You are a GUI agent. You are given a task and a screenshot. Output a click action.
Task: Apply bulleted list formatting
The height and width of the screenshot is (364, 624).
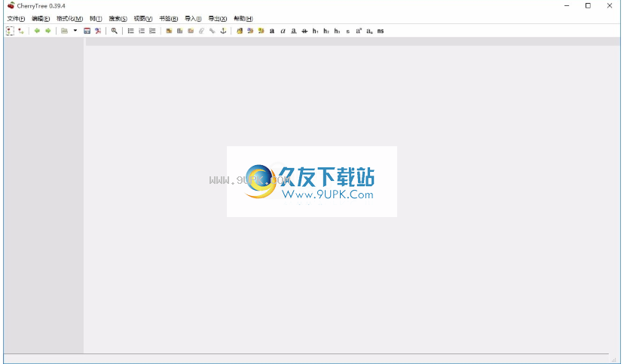(130, 31)
